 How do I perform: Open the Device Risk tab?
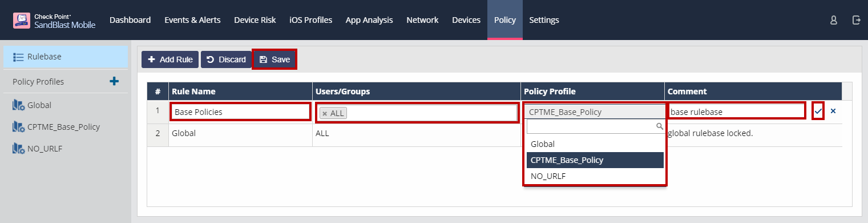(x=255, y=20)
